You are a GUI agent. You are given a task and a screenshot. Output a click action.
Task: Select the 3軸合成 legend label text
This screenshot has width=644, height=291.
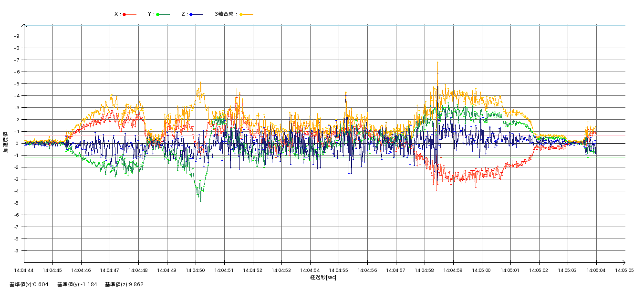[x=226, y=14]
